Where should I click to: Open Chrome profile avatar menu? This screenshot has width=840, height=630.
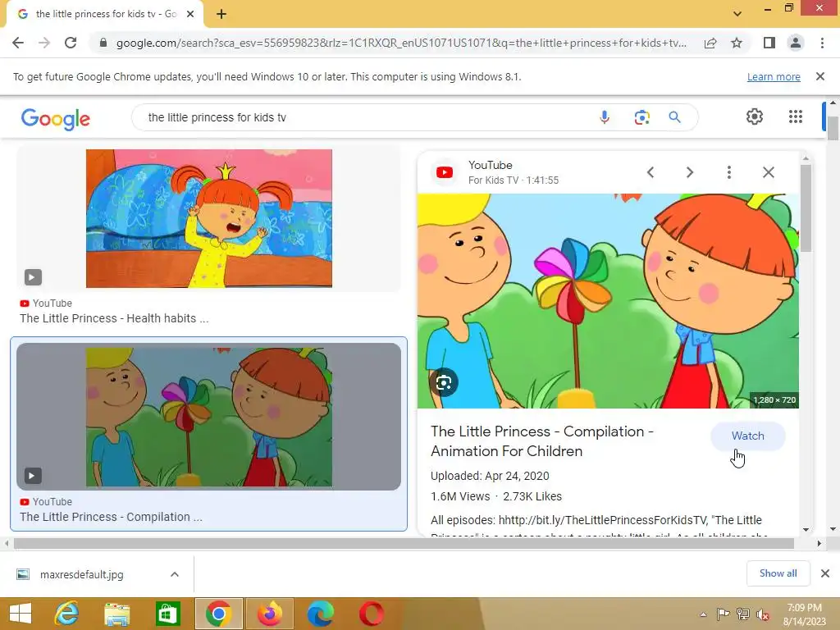[x=796, y=43]
